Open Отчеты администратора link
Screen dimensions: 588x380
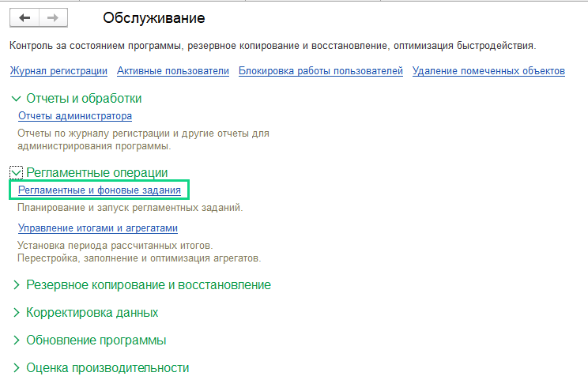(75, 116)
